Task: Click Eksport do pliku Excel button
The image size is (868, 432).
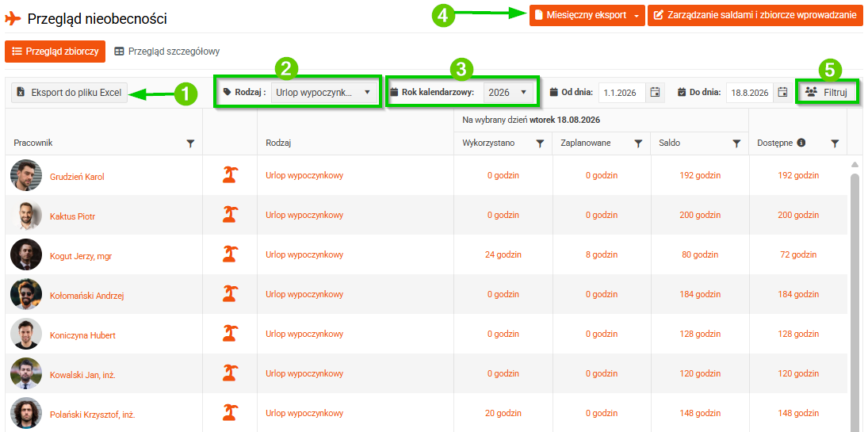Action: tap(70, 93)
